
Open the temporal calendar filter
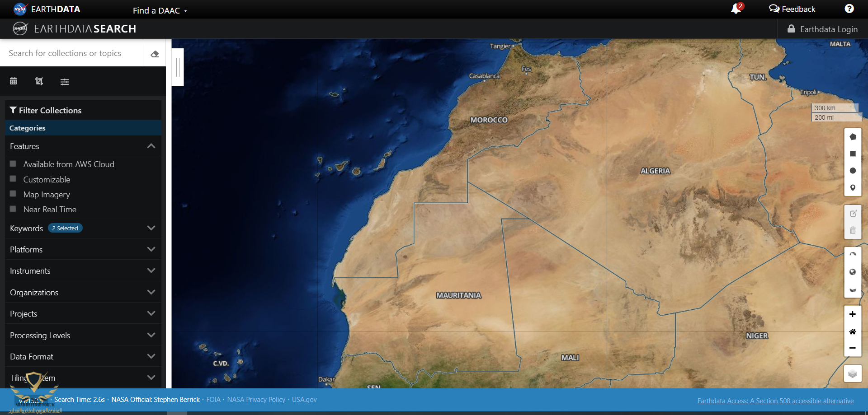(x=14, y=81)
